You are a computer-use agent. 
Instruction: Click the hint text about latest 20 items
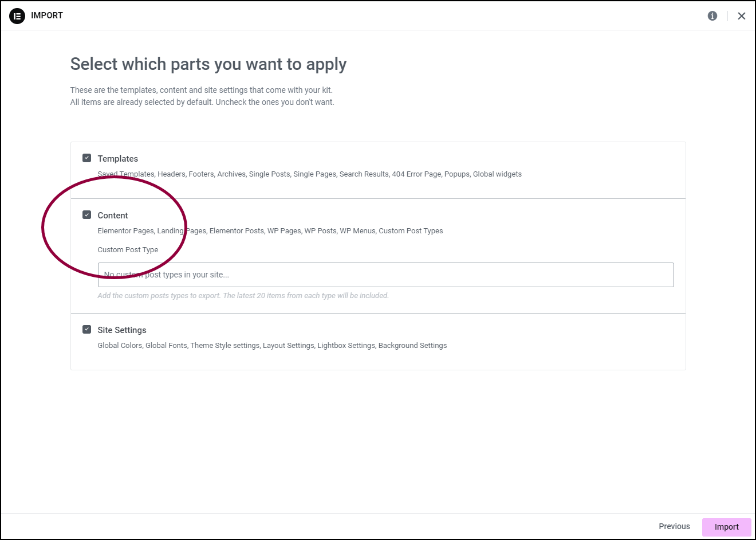point(243,296)
